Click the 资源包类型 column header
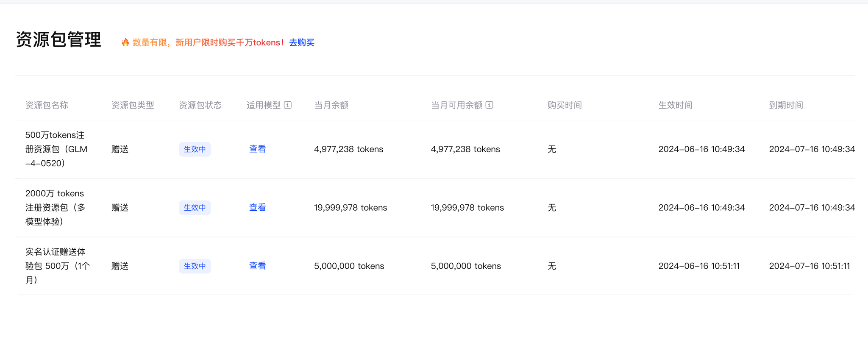The height and width of the screenshot is (354, 868). pyautogui.click(x=133, y=105)
